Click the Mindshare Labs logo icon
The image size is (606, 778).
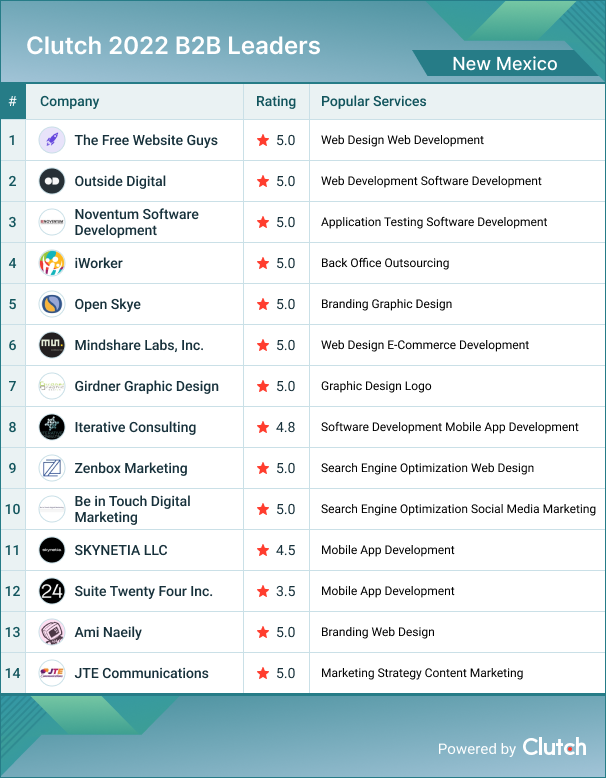click(52, 345)
